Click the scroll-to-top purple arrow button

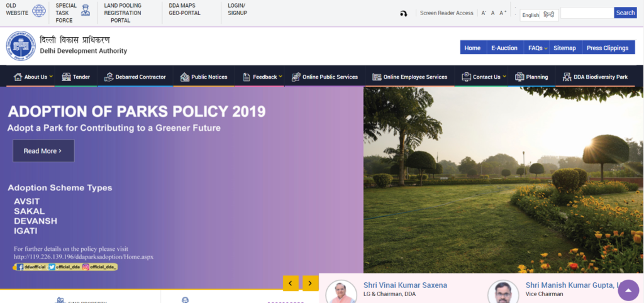(628, 290)
